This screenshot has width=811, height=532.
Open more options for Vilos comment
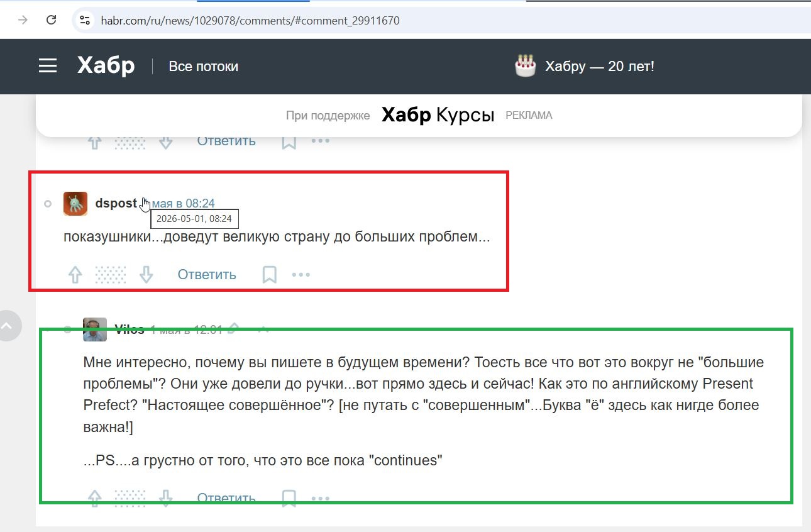point(321,499)
